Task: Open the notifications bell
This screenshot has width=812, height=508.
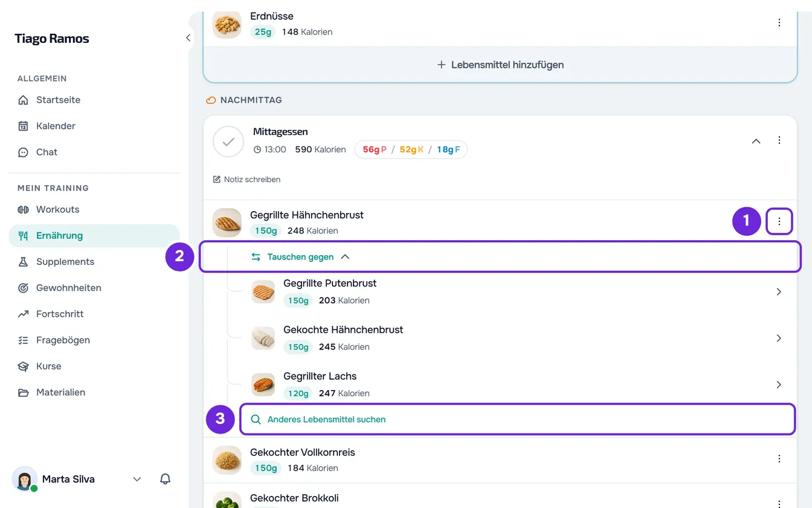Action: tap(165, 479)
